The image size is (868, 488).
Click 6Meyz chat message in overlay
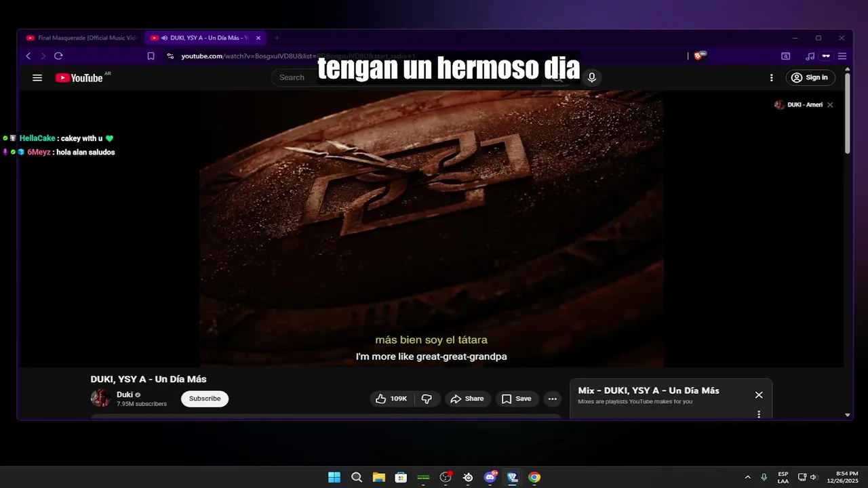click(59, 152)
